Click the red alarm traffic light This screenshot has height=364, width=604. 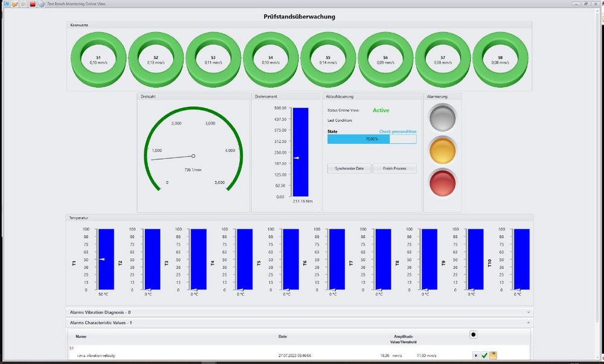pyautogui.click(x=443, y=182)
